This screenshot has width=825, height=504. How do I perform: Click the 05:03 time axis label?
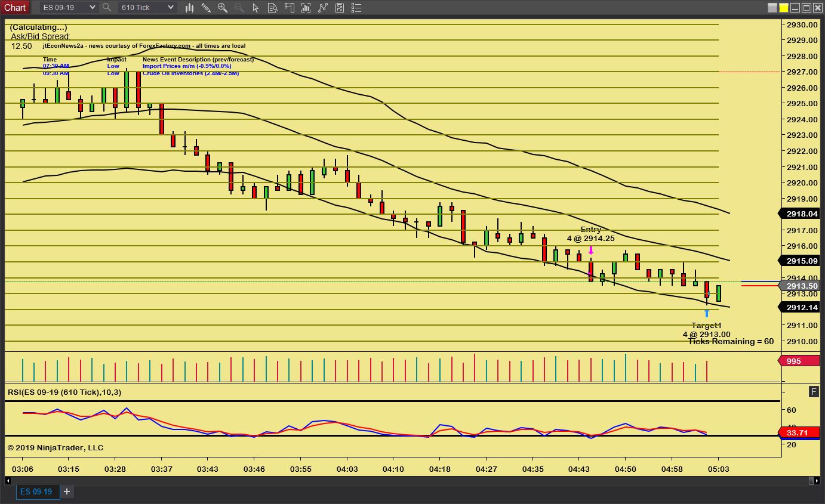(x=718, y=469)
